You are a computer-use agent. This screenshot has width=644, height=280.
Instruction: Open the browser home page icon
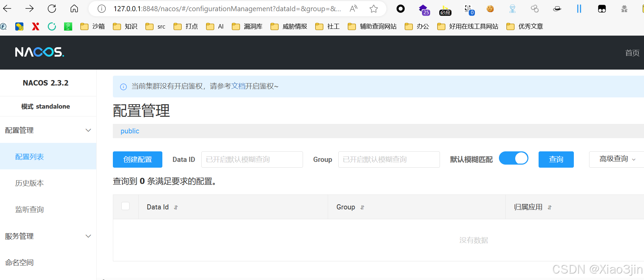[74, 8]
